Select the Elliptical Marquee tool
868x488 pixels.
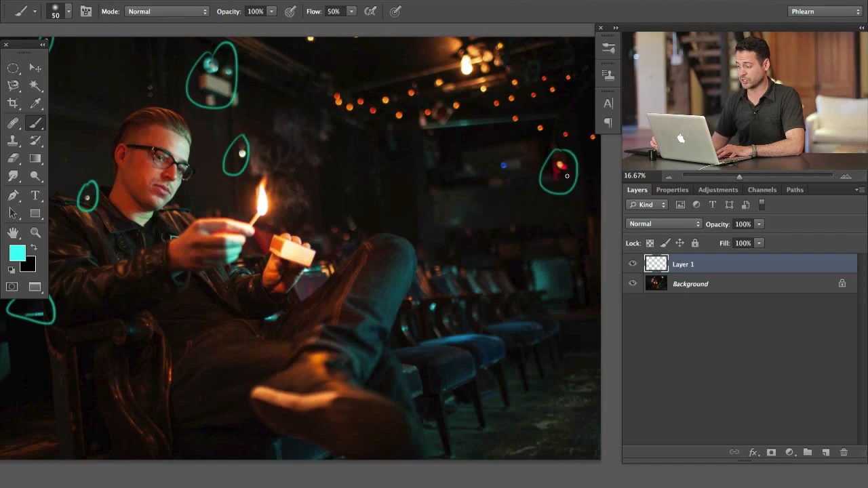pyautogui.click(x=13, y=68)
